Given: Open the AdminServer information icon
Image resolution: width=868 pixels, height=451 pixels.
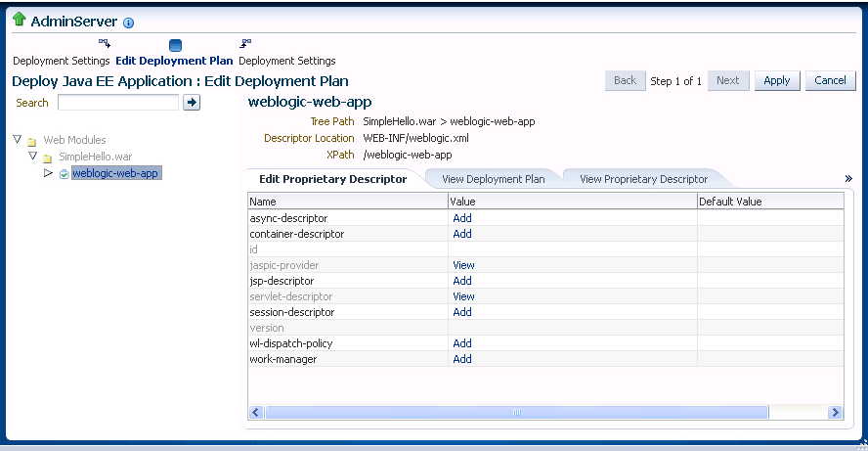Looking at the screenshot, I should (x=128, y=23).
